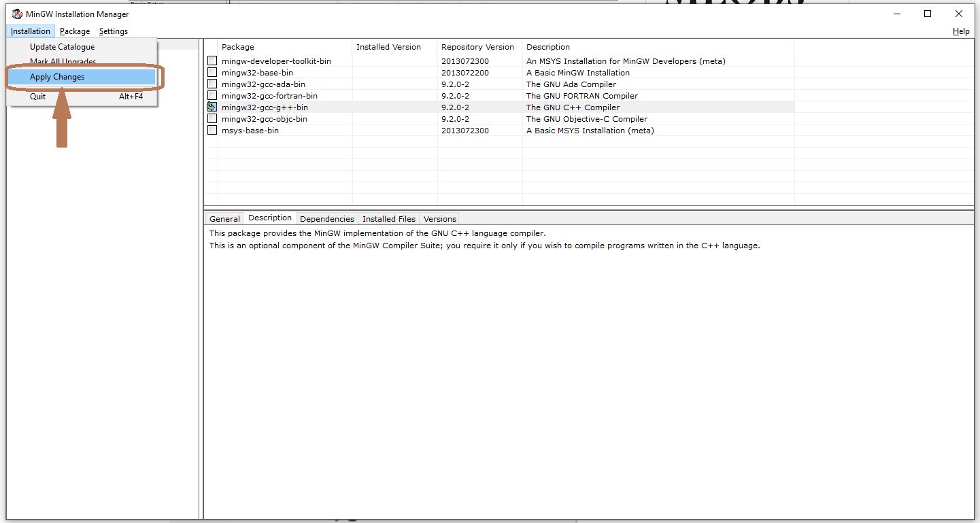Viewport: 980px width, 523px height.
Task: Click repository version of mingw-developer-toolkit-bin row
Action: point(465,61)
